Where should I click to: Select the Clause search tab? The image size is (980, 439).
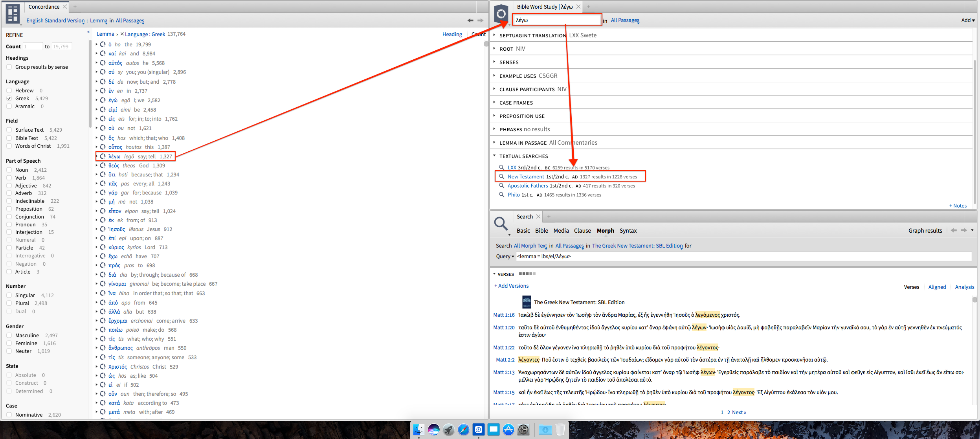tap(582, 231)
